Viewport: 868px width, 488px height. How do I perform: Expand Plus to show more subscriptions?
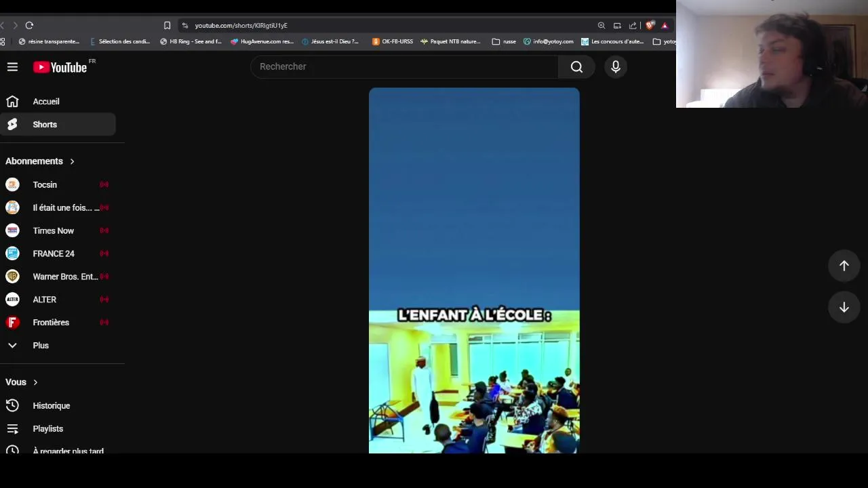coord(58,346)
